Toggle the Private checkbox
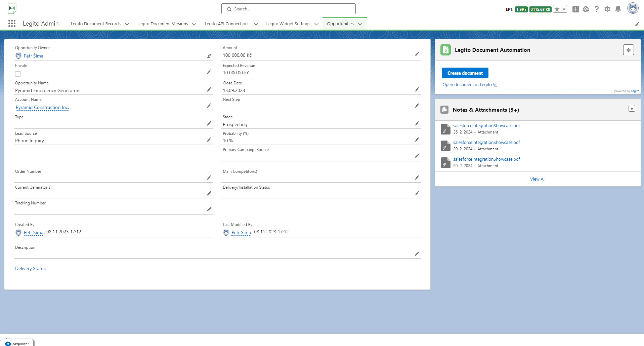Image resolution: width=644 pixels, height=346 pixels. (x=18, y=74)
